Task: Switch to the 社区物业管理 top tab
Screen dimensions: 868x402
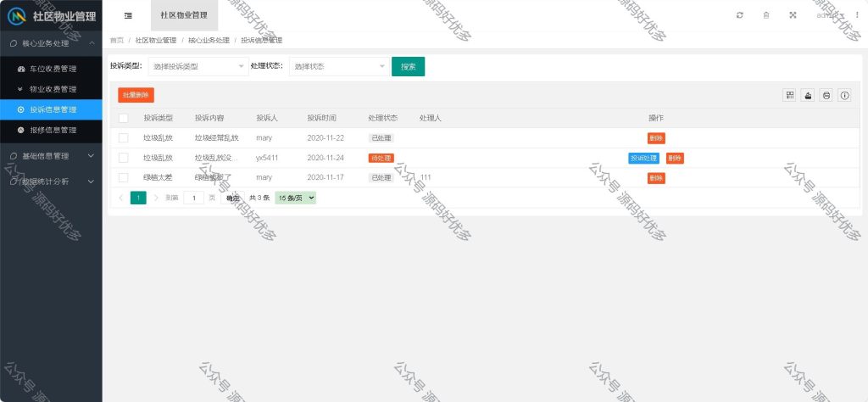Action: click(x=184, y=15)
